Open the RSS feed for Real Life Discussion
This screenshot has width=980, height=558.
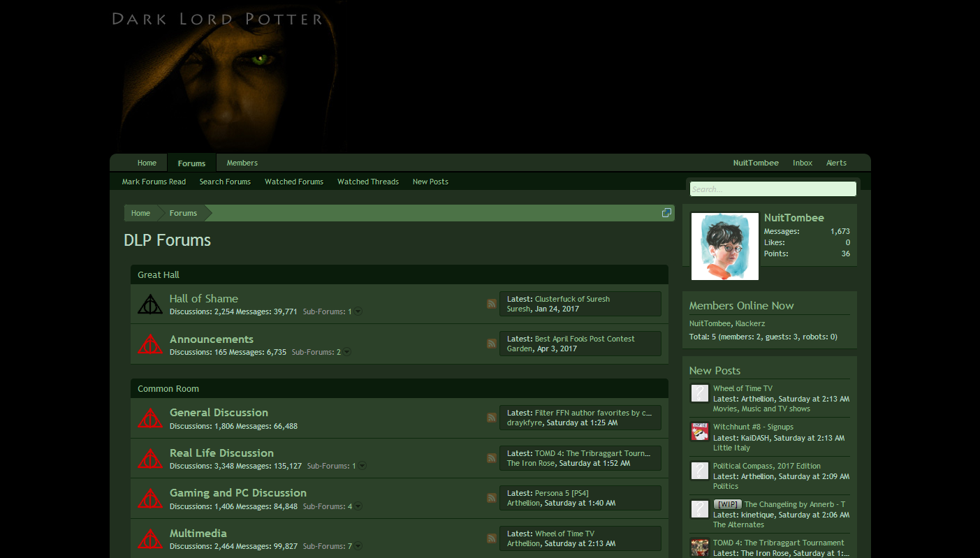(x=492, y=458)
